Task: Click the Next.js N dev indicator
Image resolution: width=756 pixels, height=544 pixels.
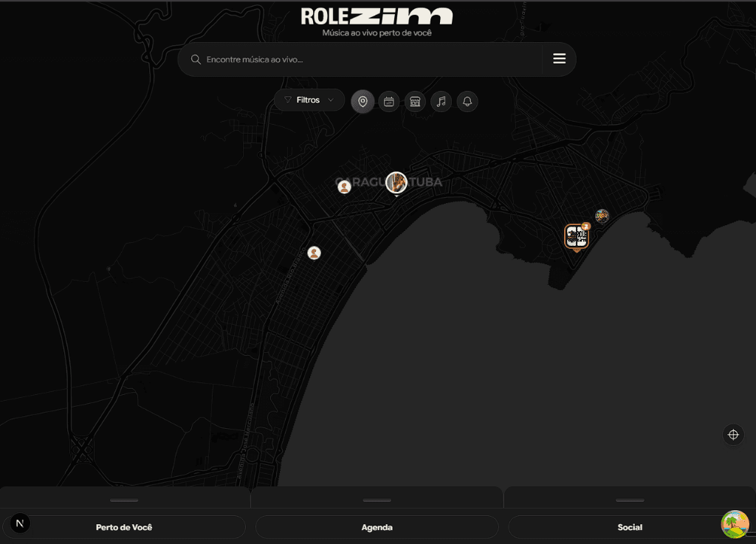Action: coord(20,523)
